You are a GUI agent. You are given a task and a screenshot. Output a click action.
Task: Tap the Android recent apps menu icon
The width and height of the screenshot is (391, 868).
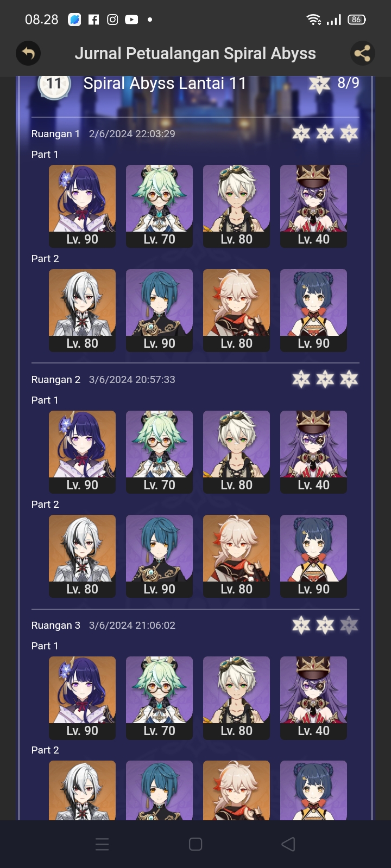(102, 844)
